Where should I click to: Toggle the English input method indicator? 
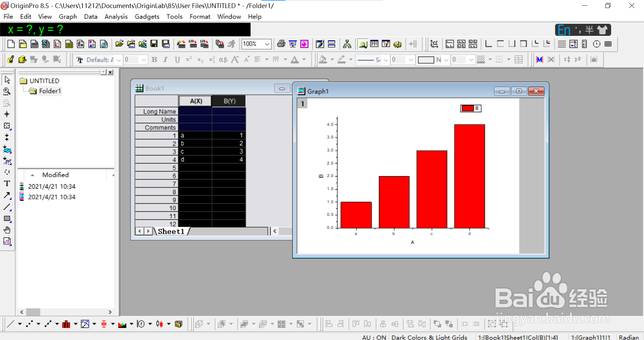click(564, 30)
